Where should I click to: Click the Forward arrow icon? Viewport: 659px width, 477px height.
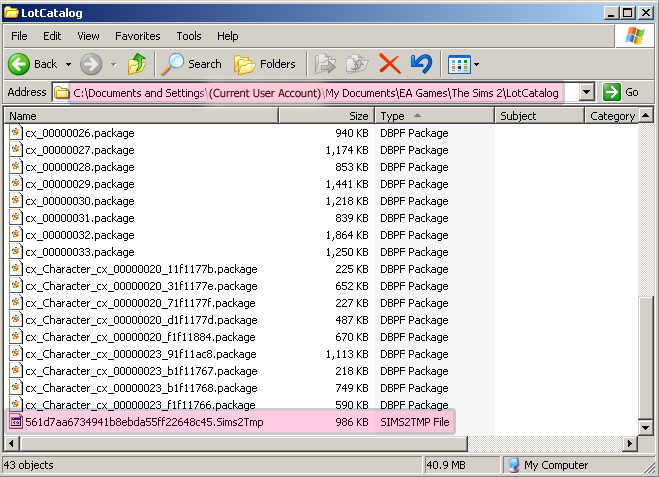tap(91, 64)
